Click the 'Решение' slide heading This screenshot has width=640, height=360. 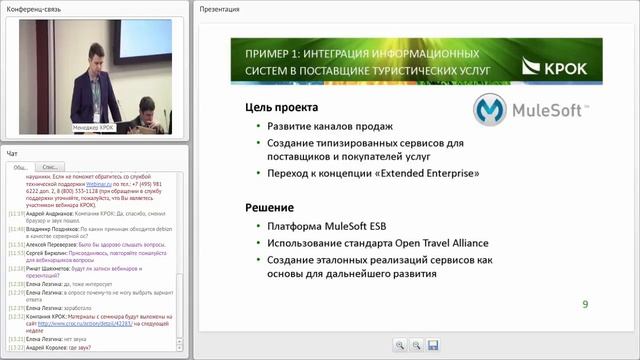coord(269,207)
